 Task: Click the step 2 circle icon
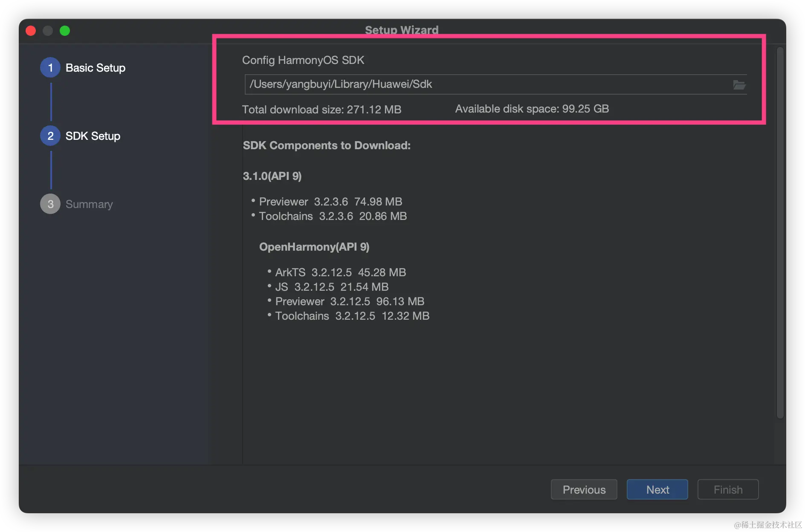[50, 136]
